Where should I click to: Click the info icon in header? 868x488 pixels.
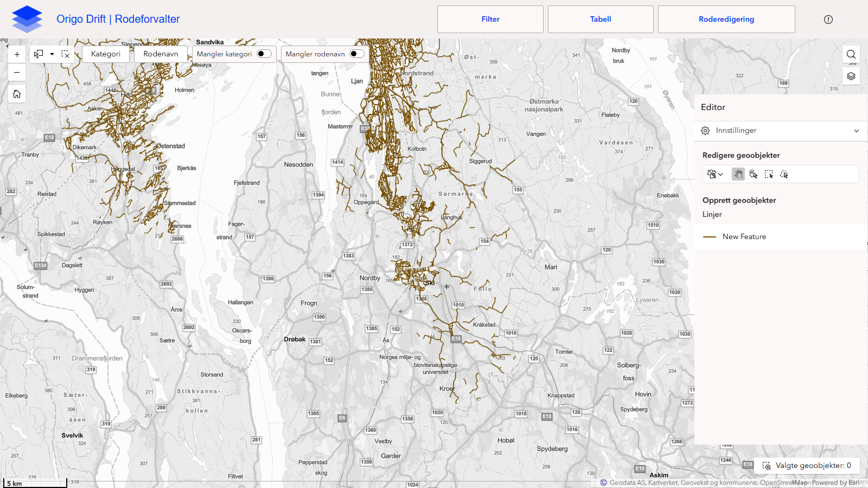coord(828,20)
